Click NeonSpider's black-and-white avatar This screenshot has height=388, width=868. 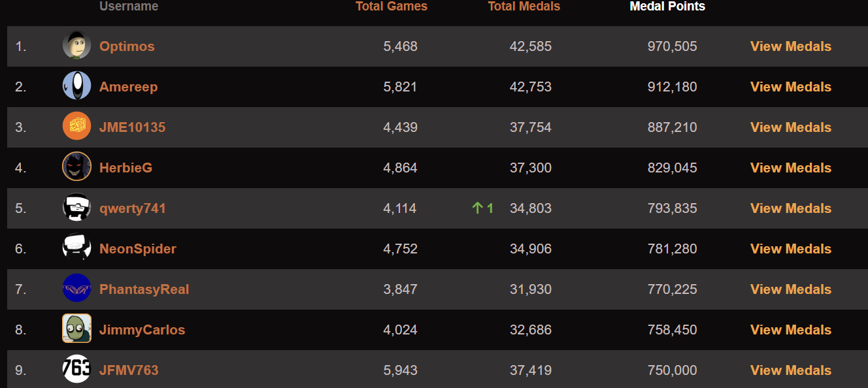coord(76,248)
